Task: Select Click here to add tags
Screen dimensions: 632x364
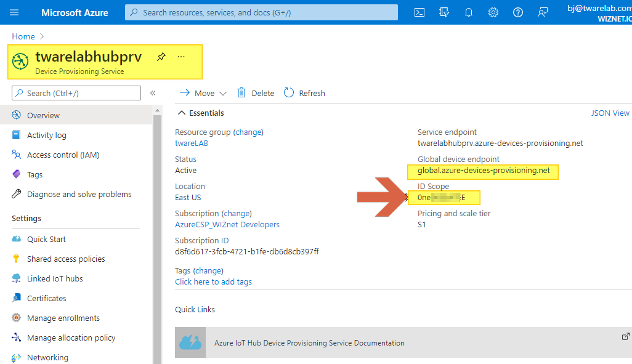Action: [213, 281]
